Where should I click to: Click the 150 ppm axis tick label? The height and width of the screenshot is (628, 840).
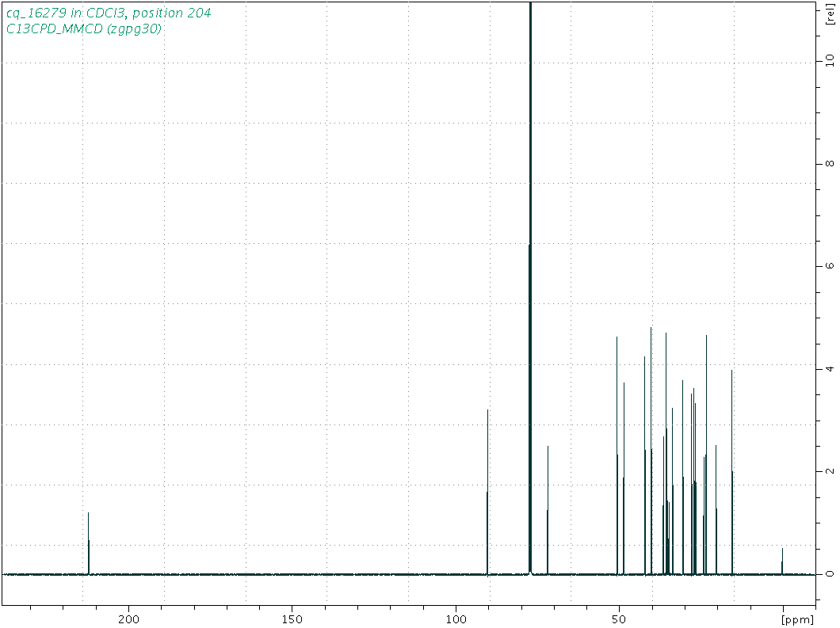point(292,619)
